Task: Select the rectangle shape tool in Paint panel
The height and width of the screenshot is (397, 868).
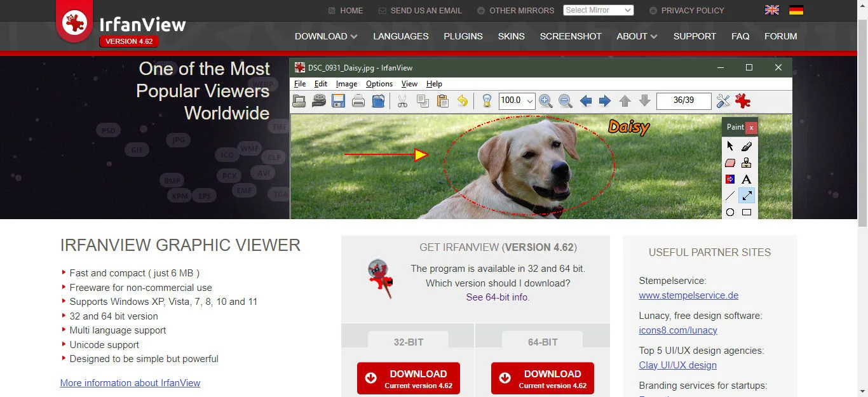Action: click(x=747, y=212)
